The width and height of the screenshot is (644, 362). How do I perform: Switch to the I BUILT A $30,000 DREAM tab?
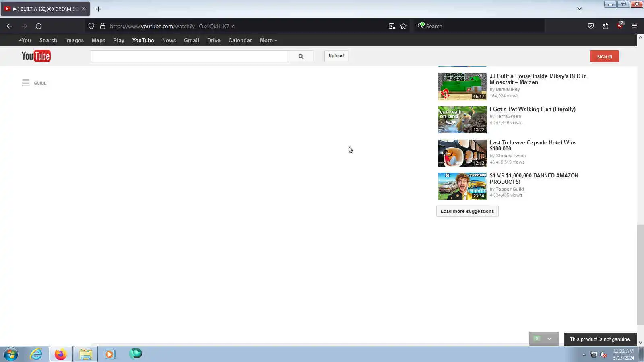click(45, 9)
